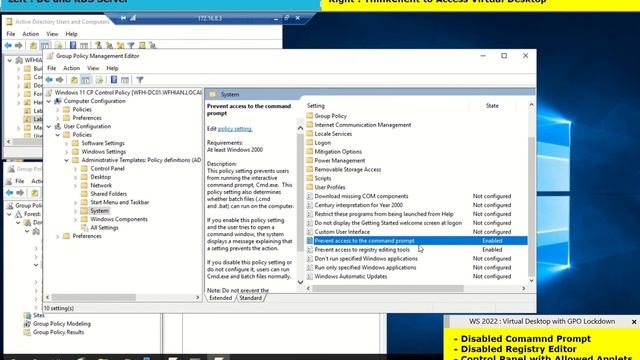
Task: Click the All Settings icon in the policy tree
Action: (84, 228)
